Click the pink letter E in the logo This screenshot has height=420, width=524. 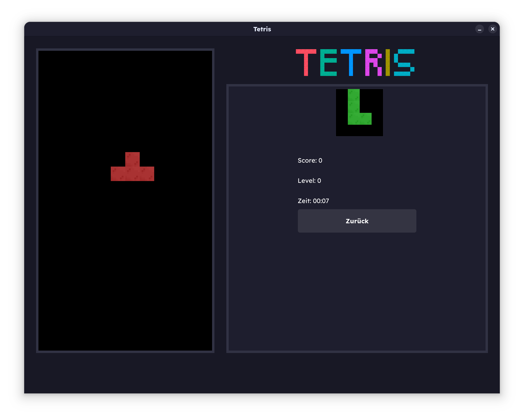point(328,62)
